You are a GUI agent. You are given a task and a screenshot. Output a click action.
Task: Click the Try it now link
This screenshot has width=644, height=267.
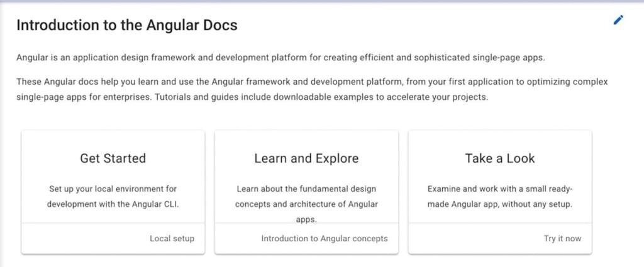pos(562,239)
